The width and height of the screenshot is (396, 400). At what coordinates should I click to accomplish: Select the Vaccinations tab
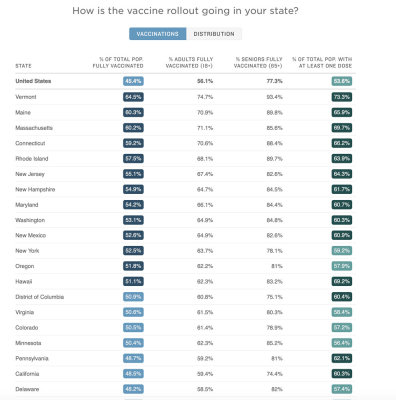coord(158,34)
